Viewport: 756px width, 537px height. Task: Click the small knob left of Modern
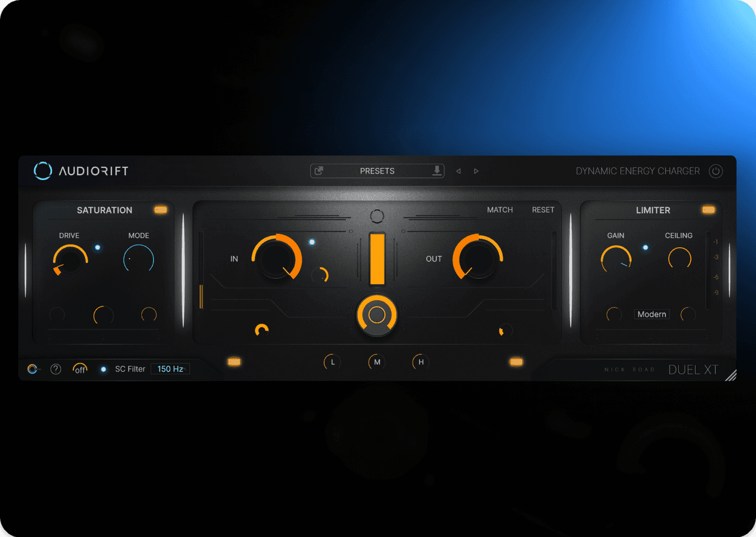tap(614, 314)
